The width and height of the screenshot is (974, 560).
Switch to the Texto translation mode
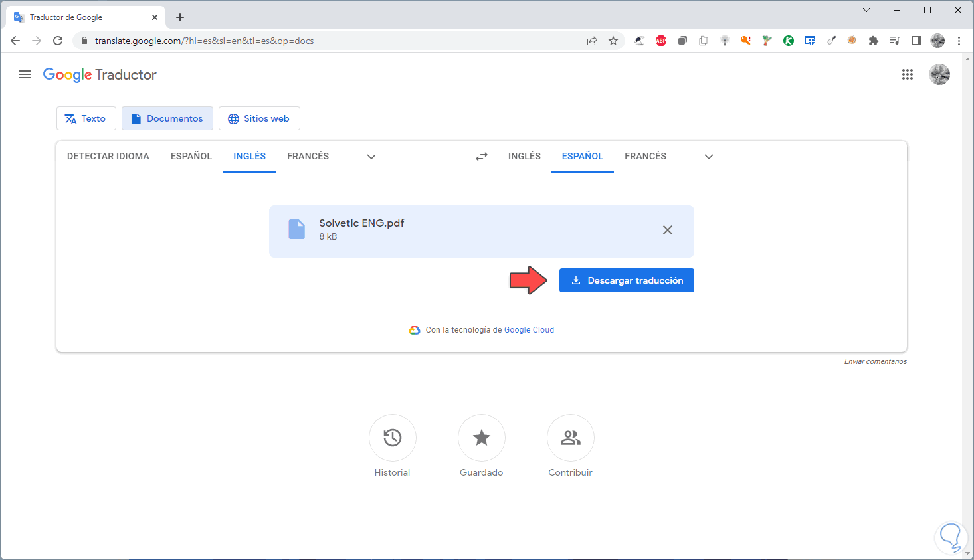(86, 118)
